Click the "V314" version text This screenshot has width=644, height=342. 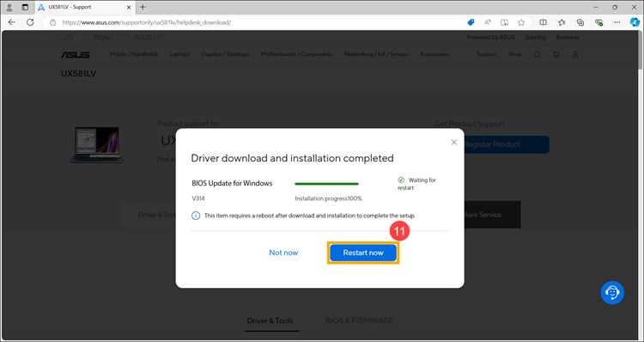coord(198,198)
